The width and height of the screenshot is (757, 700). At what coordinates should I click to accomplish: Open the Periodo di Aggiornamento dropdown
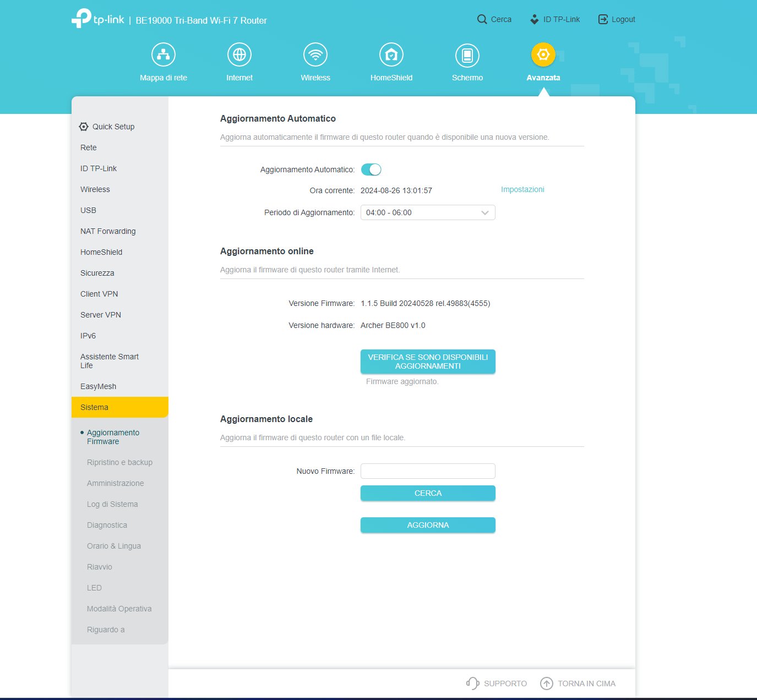428,212
